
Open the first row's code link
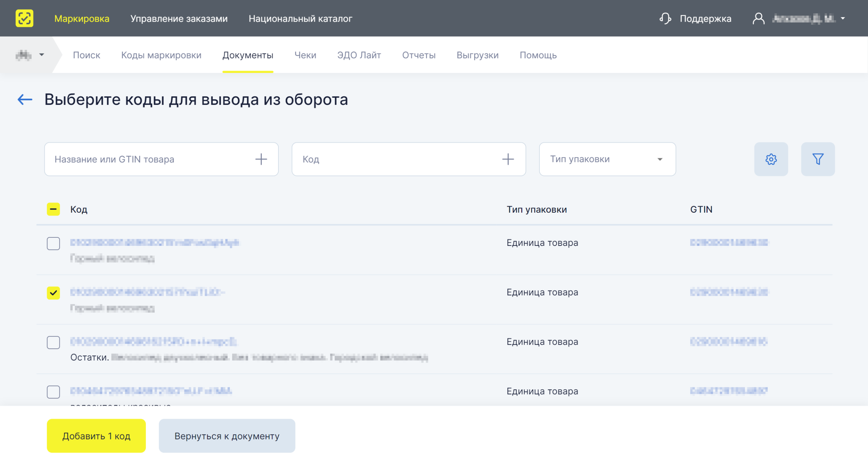coord(155,243)
